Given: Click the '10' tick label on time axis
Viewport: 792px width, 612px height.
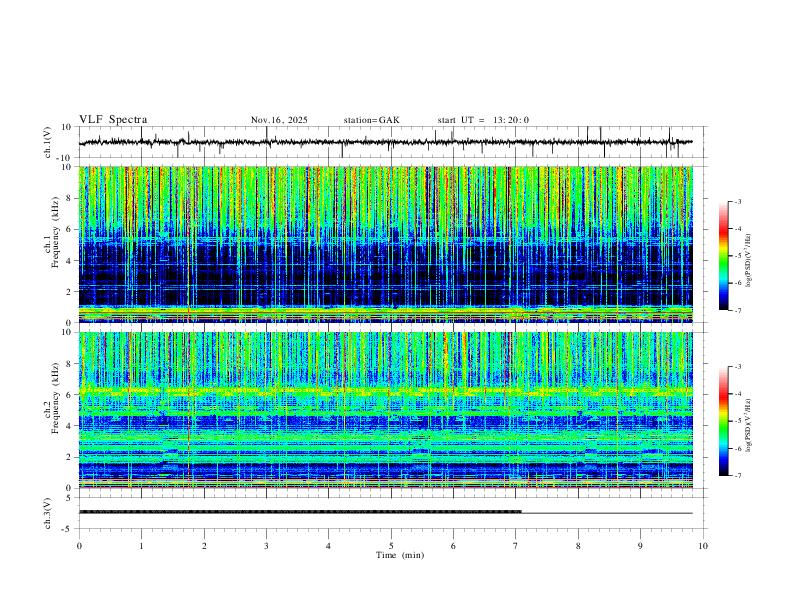Looking at the screenshot, I should tap(703, 546).
